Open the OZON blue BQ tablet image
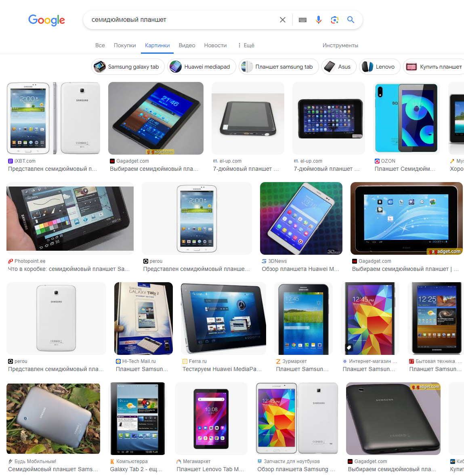Image resolution: width=464 pixels, height=476 pixels. click(x=406, y=118)
